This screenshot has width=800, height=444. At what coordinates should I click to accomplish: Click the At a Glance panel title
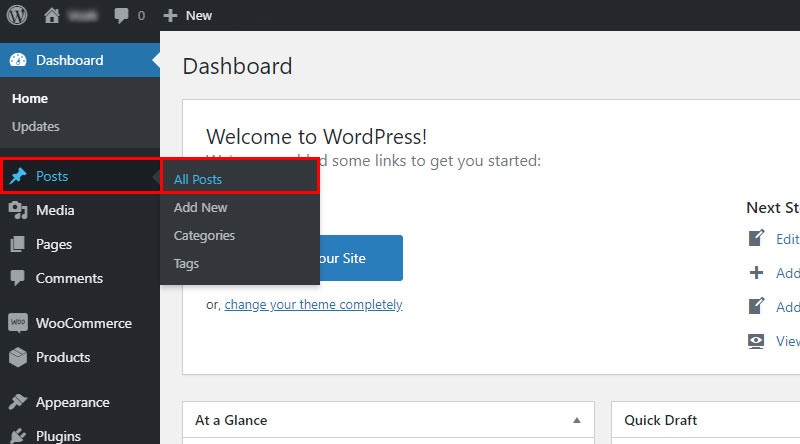coord(231,421)
